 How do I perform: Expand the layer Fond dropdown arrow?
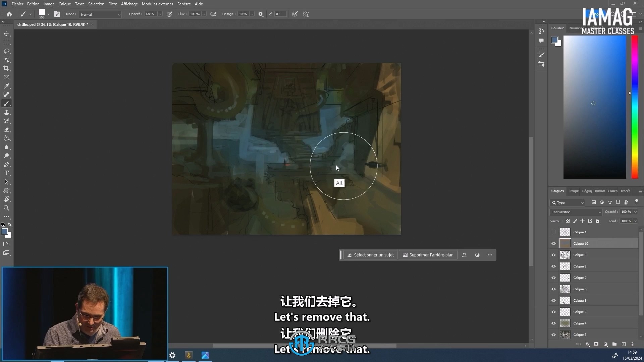tap(635, 221)
